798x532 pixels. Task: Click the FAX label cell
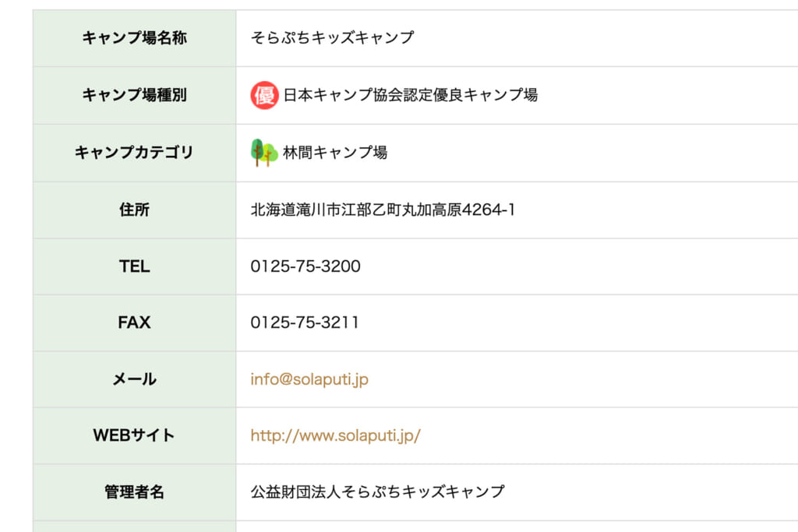click(x=135, y=322)
